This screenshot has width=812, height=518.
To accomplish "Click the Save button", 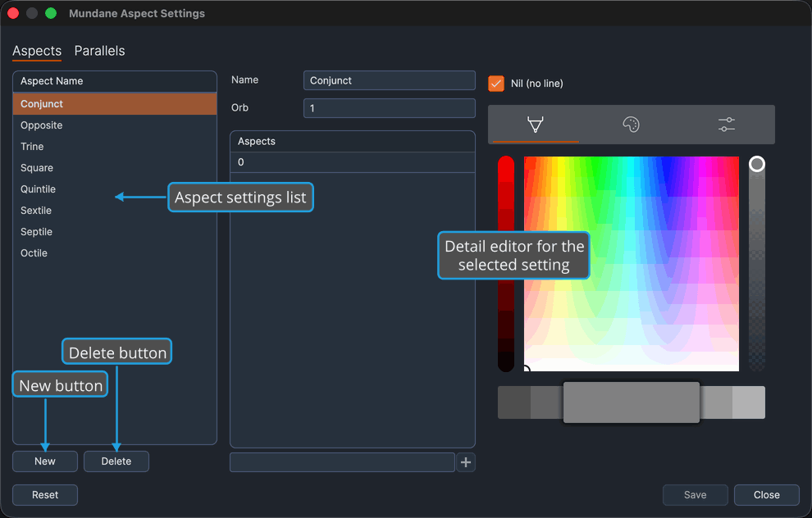I will (x=695, y=495).
